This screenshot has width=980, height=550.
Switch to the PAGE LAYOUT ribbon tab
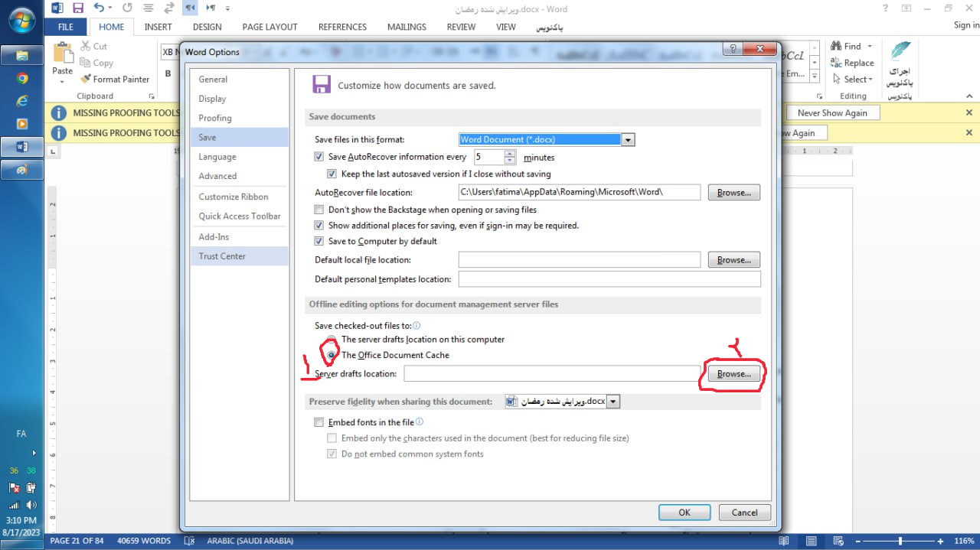pos(269,27)
